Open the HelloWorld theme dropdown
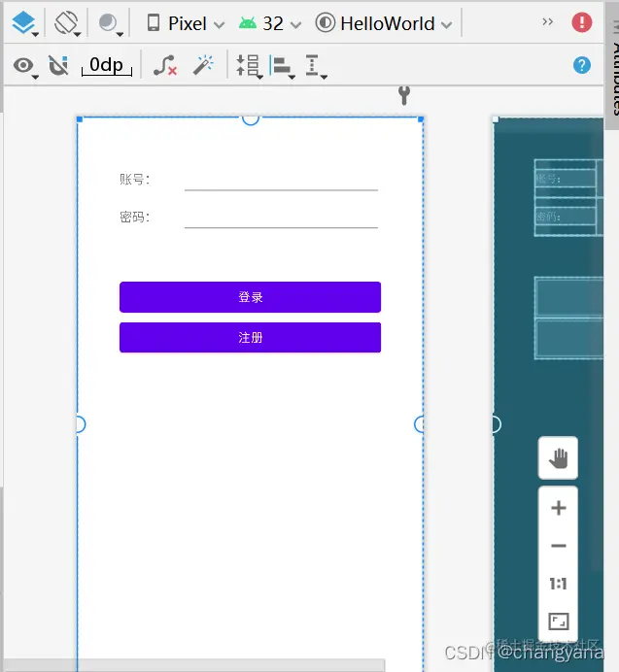 384,23
